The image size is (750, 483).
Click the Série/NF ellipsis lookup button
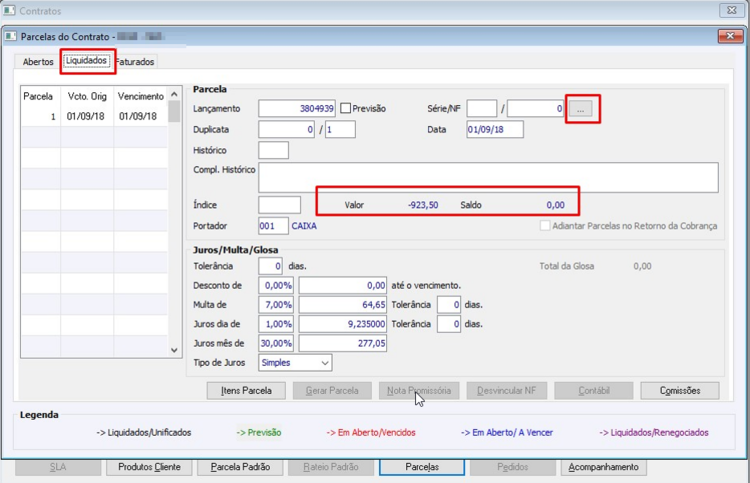(x=581, y=109)
